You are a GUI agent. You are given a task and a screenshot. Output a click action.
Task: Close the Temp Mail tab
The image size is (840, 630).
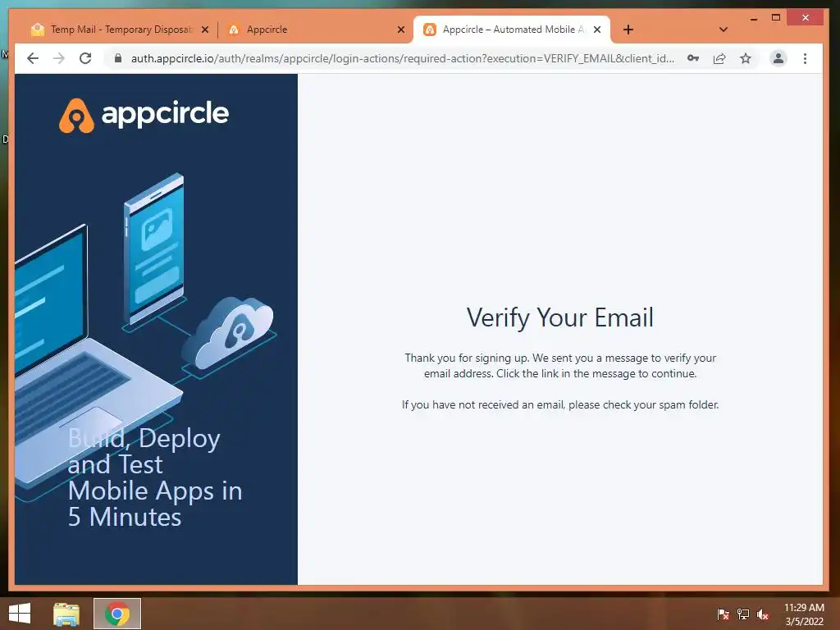204,30
